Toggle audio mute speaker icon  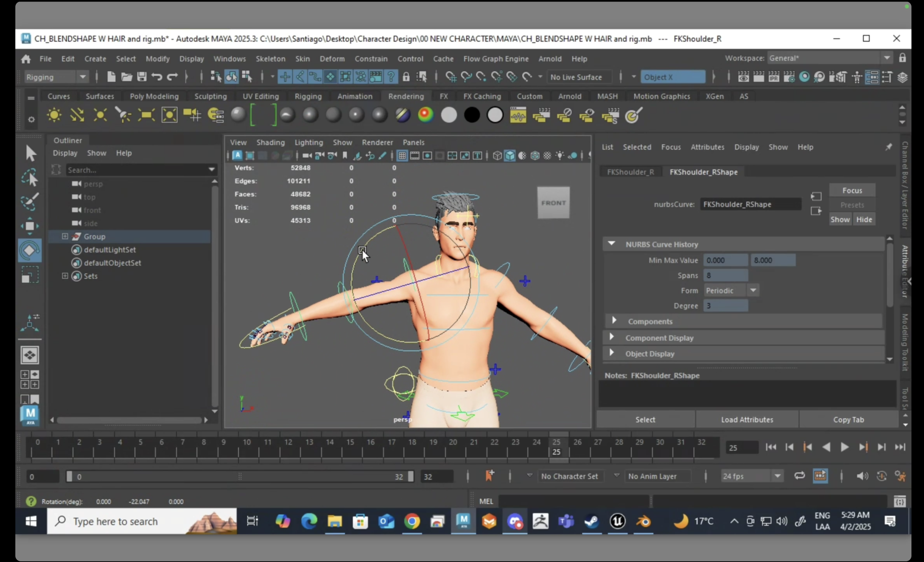(x=862, y=476)
